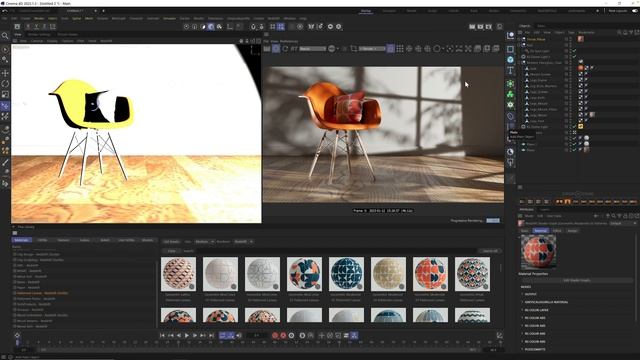The width and height of the screenshot is (640, 360).
Task: Toggle green checkmark on Rs Dome Light row
Action: [574, 127]
